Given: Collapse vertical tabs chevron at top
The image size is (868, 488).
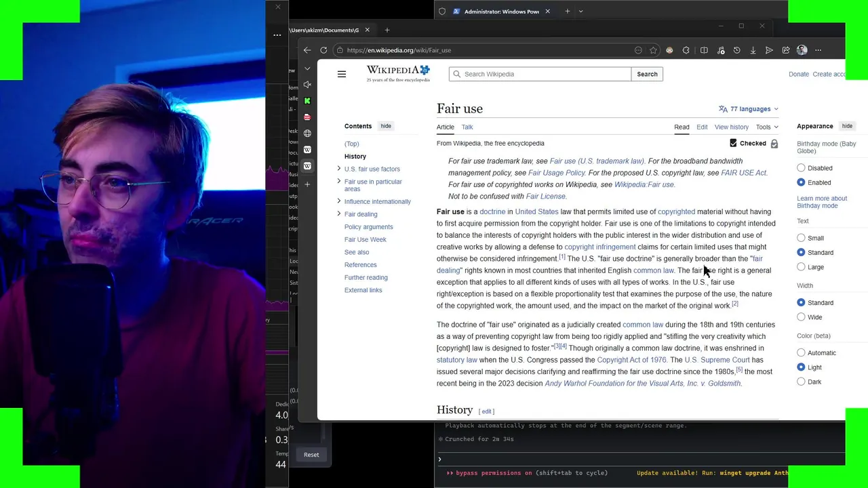Looking at the screenshot, I should [307, 68].
